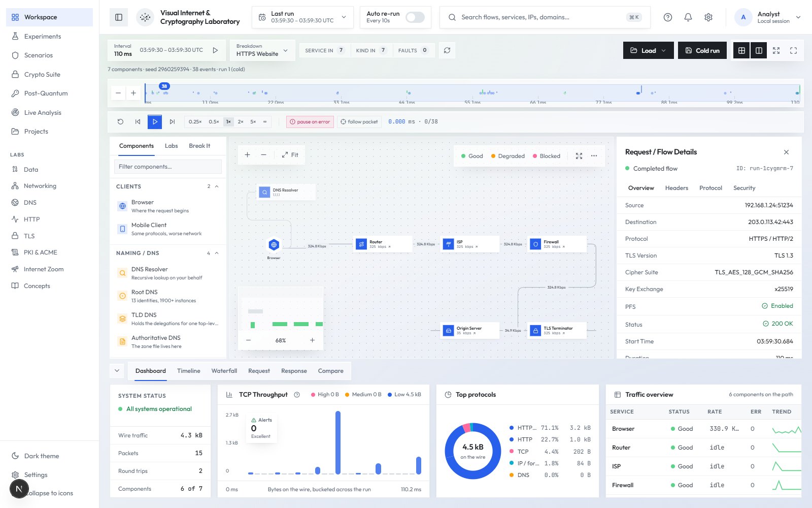Switch to grid layout view icon
The image size is (812, 508).
(741, 50)
